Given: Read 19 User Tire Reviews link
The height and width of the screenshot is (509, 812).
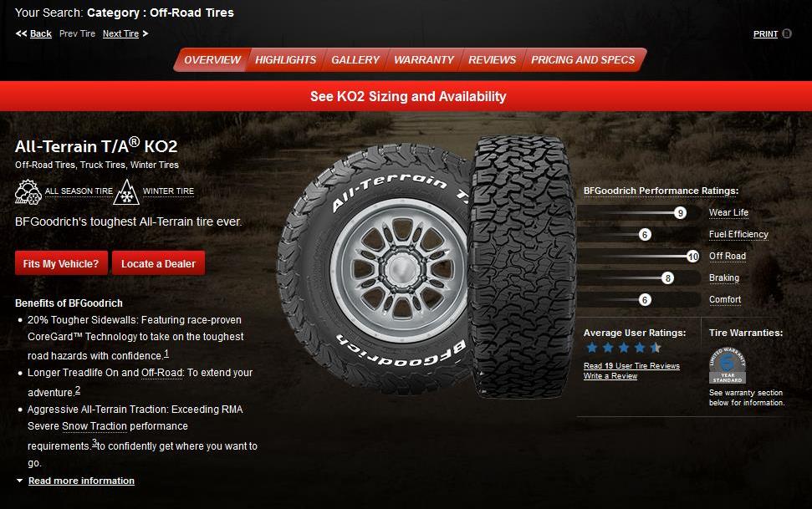Looking at the screenshot, I should pyautogui.click(x=631, y=365).
